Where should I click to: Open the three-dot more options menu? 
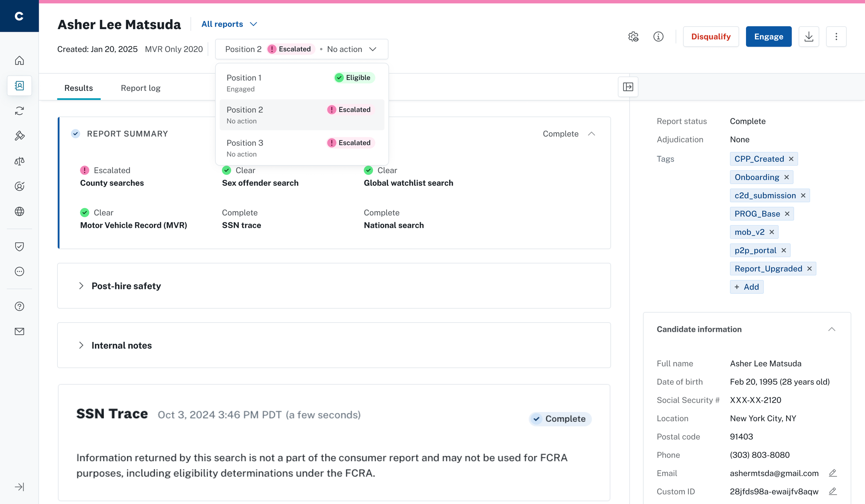(836, 37)
